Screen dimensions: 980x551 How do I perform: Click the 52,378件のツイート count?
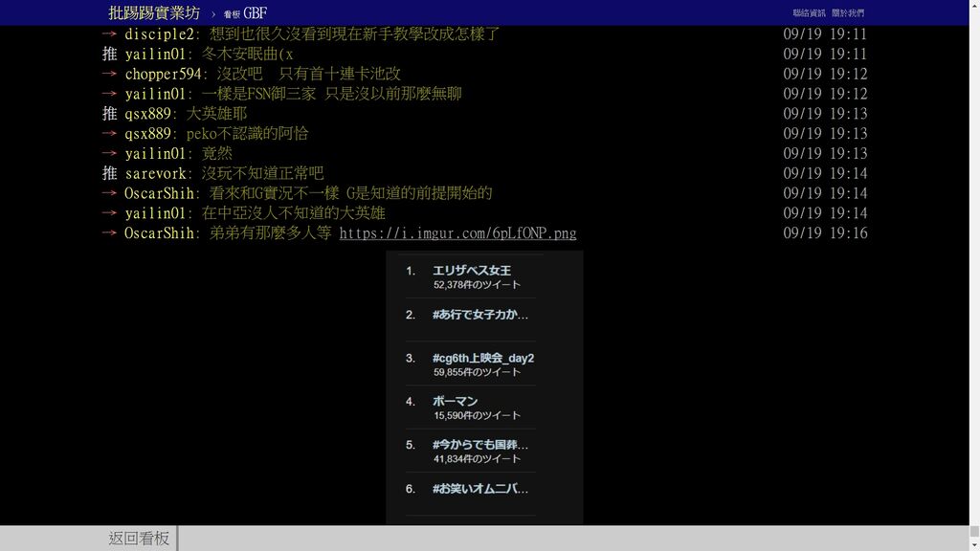pyautogui.click(x=477, y=285)
